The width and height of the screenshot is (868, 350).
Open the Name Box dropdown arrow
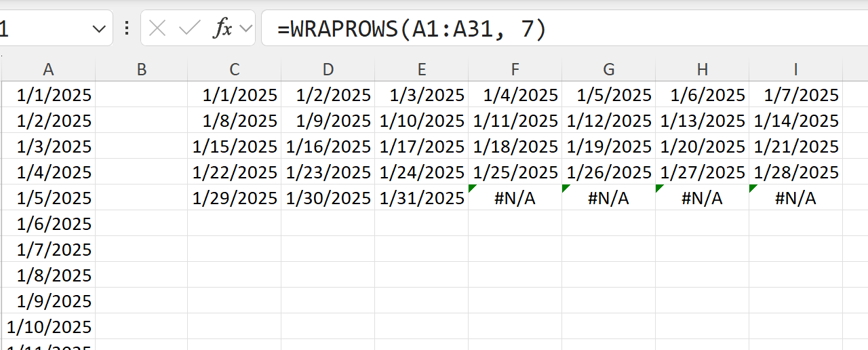click(x=99, y=28)
